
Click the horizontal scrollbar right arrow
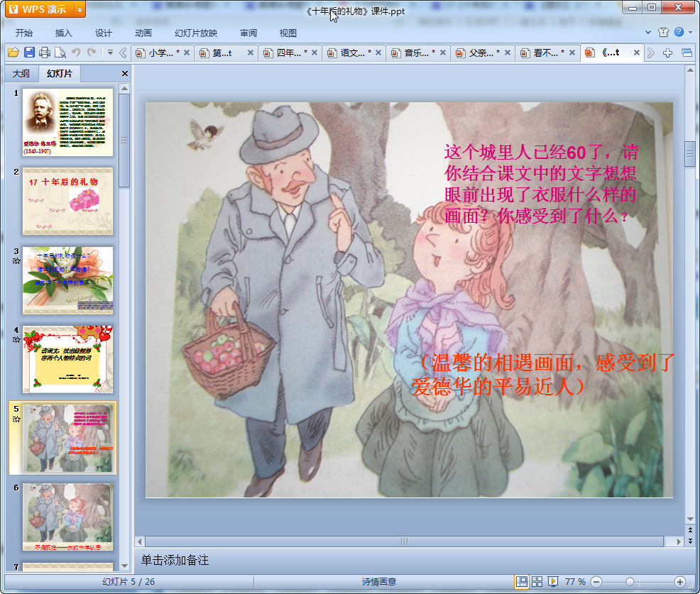tap(679, 541)
